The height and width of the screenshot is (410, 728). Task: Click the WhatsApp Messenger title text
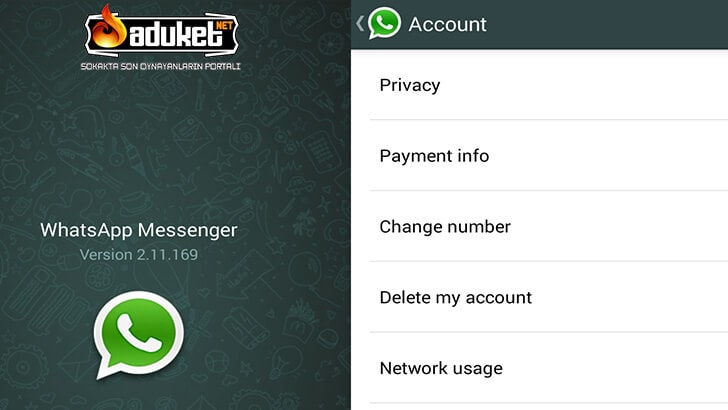coord(139,230)
